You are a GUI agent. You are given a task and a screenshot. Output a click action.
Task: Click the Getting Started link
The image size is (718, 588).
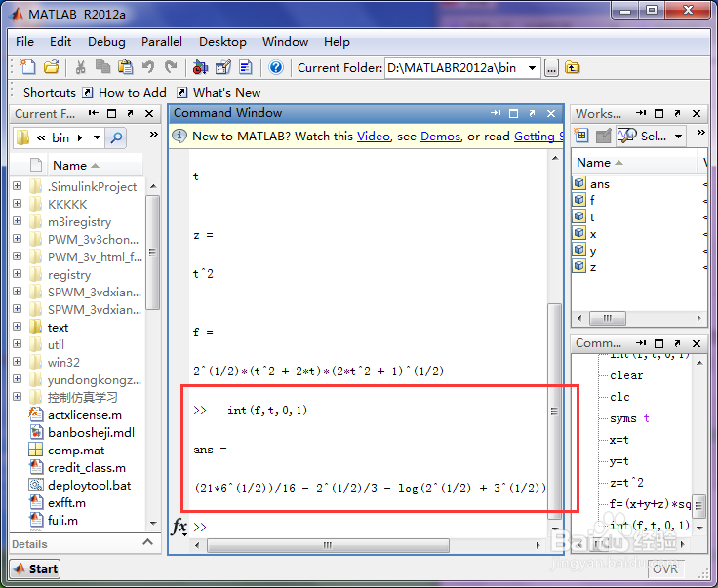(x=538, y=137)
